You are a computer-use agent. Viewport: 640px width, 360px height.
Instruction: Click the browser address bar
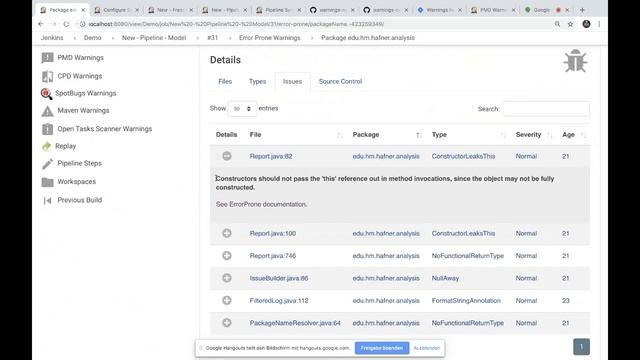(x=314, y=24)
